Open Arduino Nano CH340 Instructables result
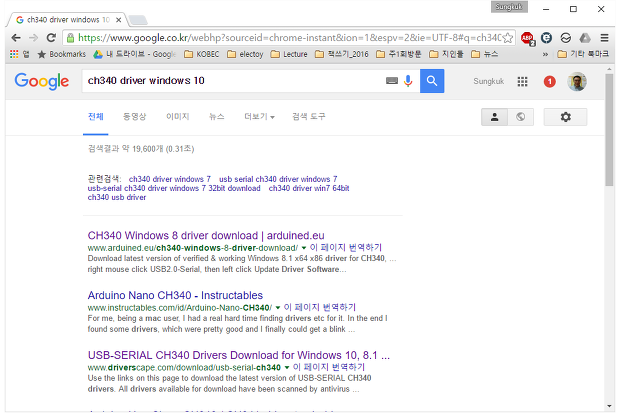 (x=175, y=295)
